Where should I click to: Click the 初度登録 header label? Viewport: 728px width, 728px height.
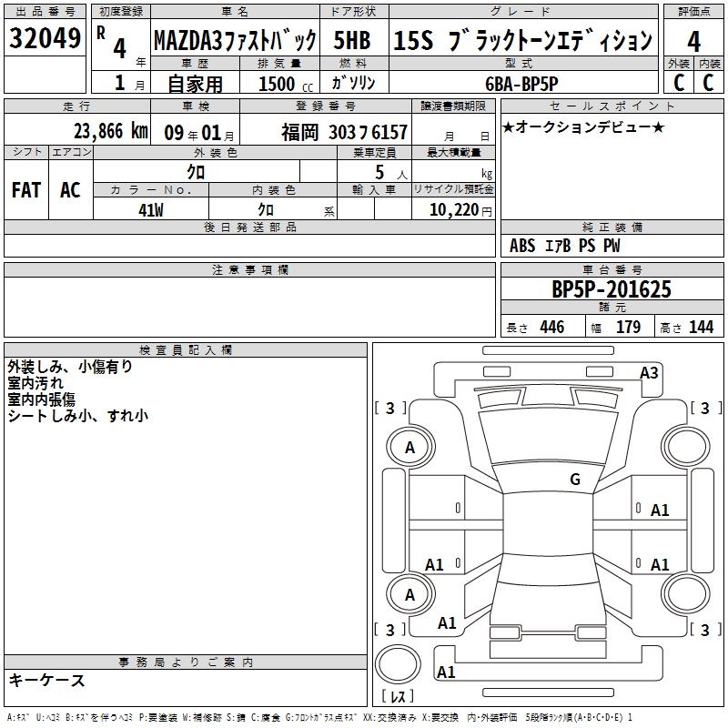click(x=121, y=12)
